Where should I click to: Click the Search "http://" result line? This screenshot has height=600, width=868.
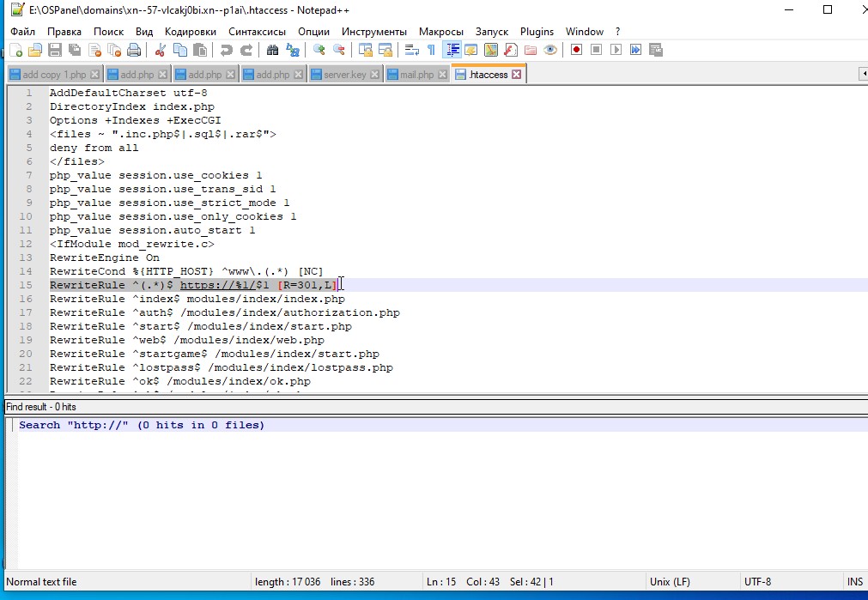coord(142,425)
